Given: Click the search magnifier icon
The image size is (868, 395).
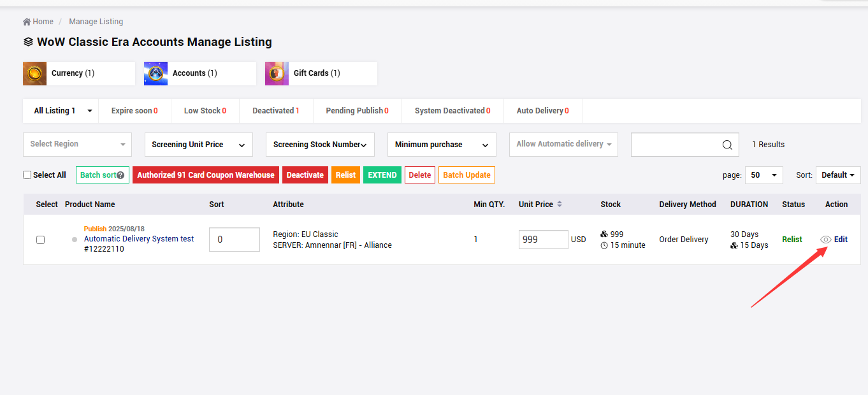Looking at the screenshot, I should 727,145.
